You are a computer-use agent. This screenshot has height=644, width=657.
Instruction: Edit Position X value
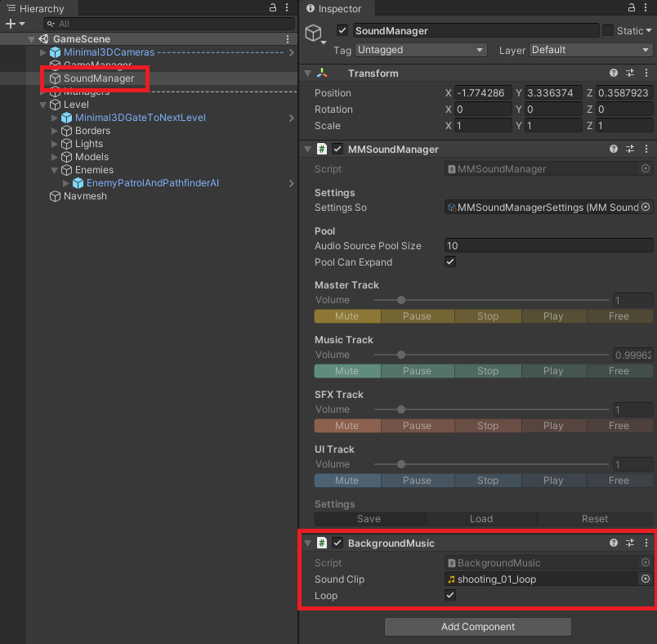click(x=483, y=93)
